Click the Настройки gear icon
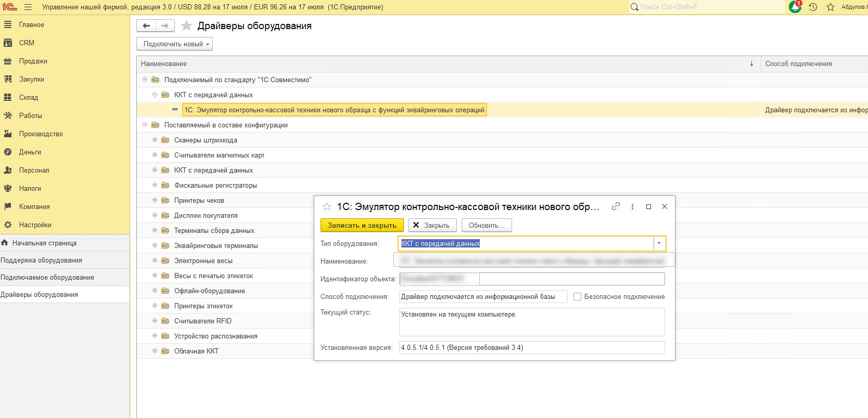 pyautogui.click(x=8, y=225)
